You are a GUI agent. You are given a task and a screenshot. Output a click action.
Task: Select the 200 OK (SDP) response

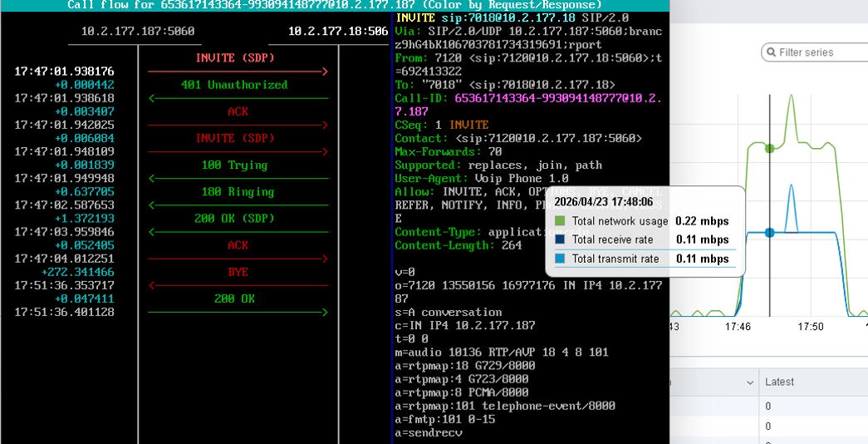234,219
